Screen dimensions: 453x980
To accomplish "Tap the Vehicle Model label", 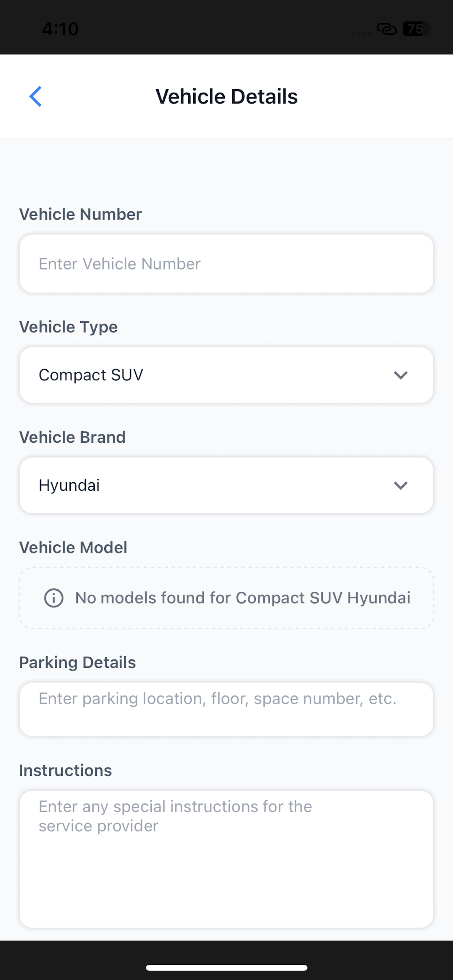I will click(73, 548).
